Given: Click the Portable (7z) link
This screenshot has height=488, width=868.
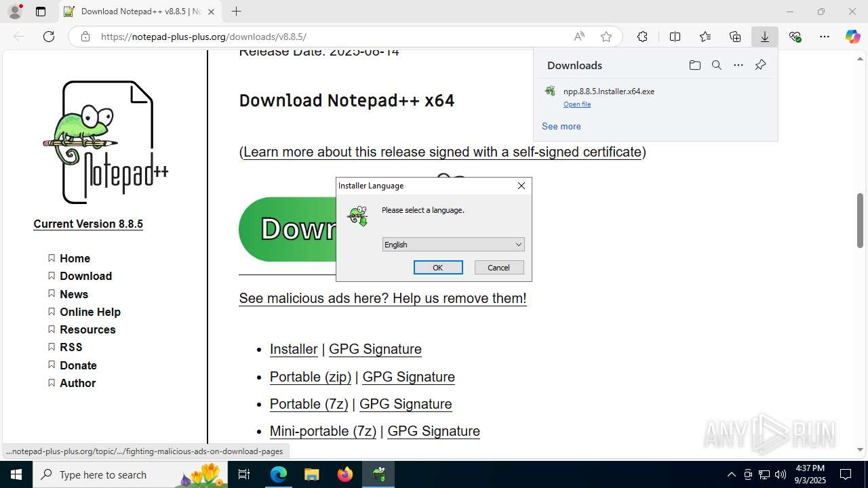Looking at the screenshot, I should 309,404.
